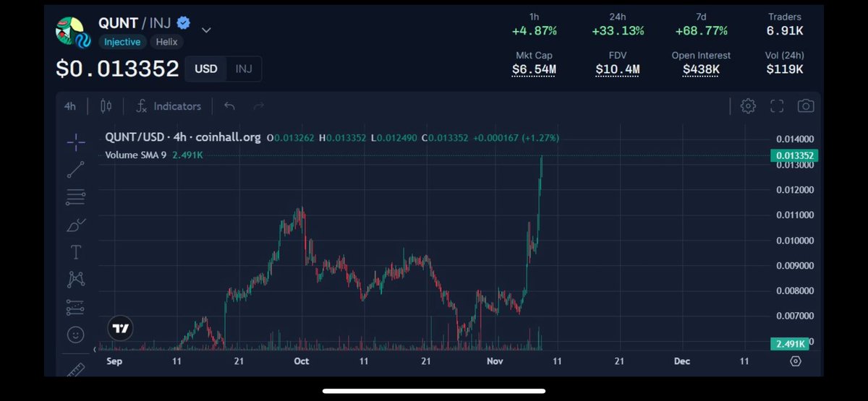This screenshot has width=868, height=401.
Task: Click the Vol (24h) $119K value
Action: pyautogui.click(x=785, y=69)
